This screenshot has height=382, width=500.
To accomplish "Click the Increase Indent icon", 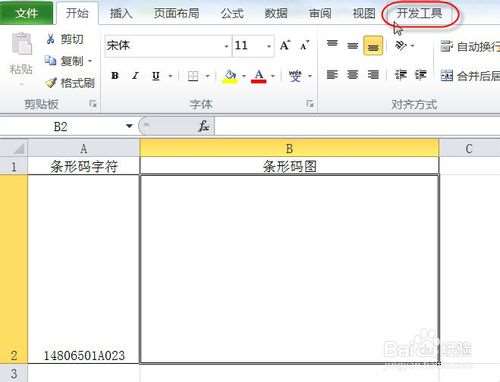I will click(421, 75).
